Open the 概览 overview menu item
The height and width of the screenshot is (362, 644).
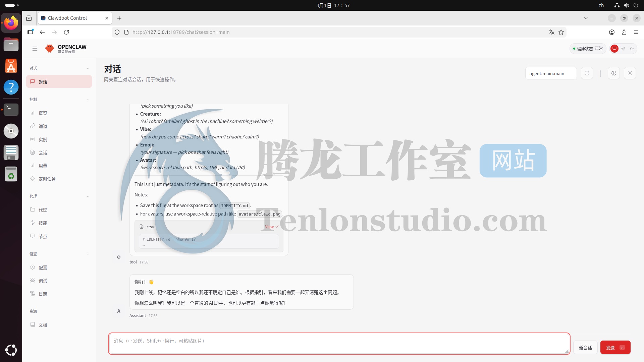(x=43, y=113)
